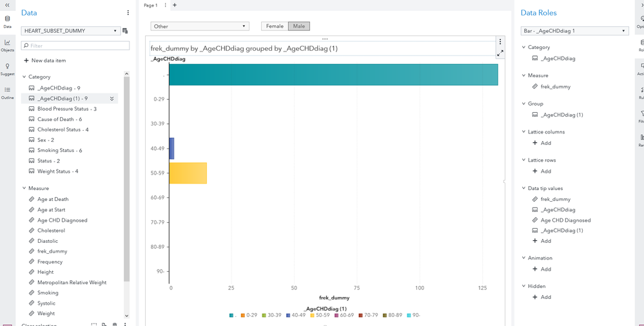This screenshot has width=644, height=326.
Task: Select the Male toggle button
Action: [299, 26]
